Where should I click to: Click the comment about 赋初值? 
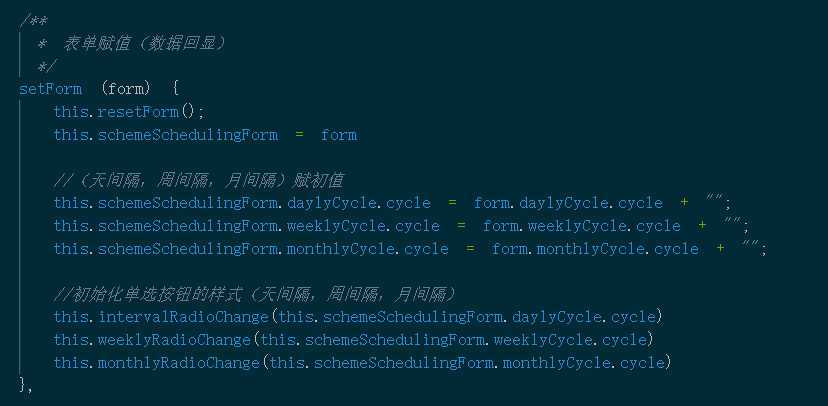pos(199,180)
